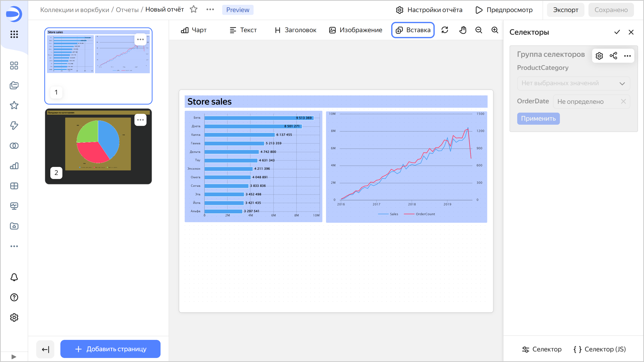Click the refresh icon in toolbar
Image resolution: width=644 pixels, height=362 pixels.
[x=445, y=30]
